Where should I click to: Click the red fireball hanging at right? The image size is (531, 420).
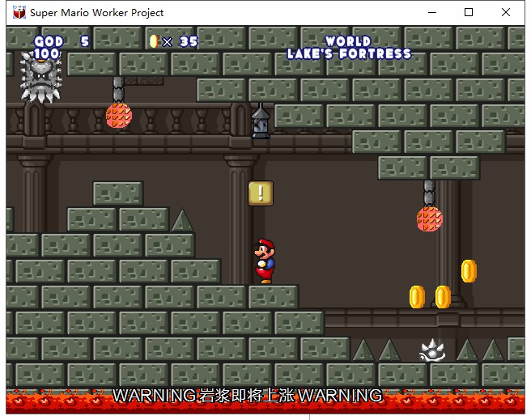[x=429, y=219]
